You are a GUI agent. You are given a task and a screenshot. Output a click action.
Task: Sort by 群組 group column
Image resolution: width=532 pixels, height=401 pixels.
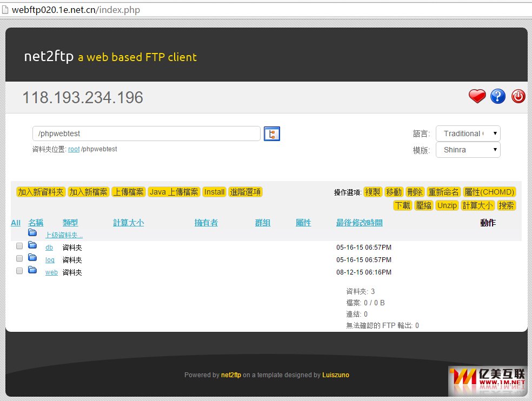tap(263, 223)
